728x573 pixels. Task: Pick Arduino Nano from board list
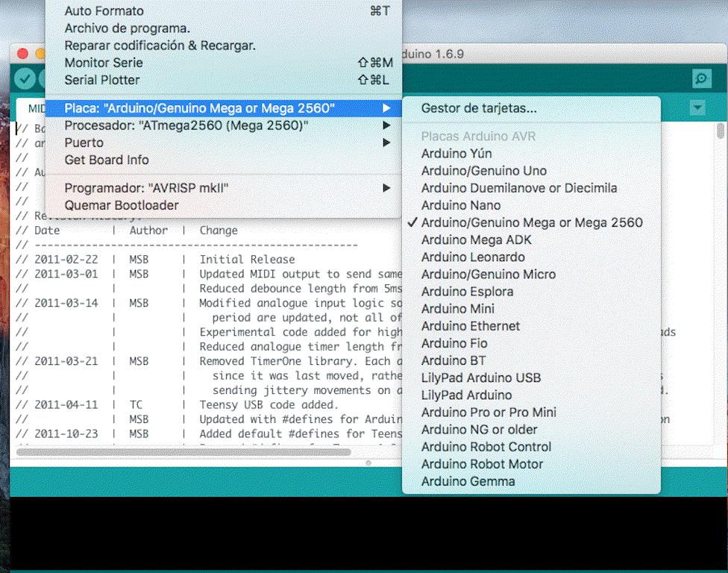pyautogui.click(x=461, y=205)
